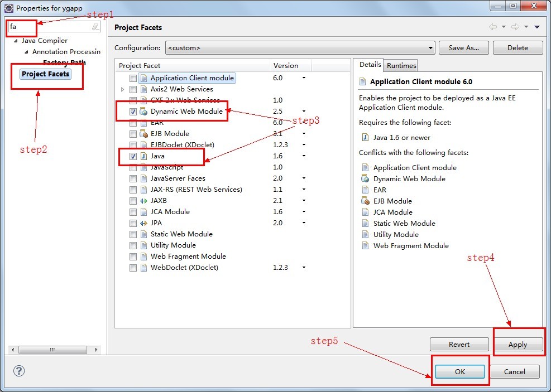Click the left panel horizontal scrollbar
551x392 pixels.
click(x=54, y=350)
